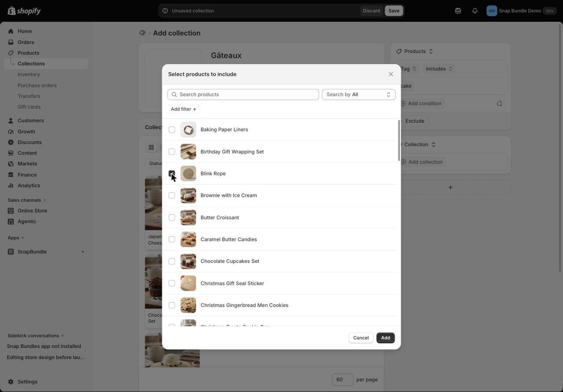Open the notifications bell

click(x=475, y=11)
